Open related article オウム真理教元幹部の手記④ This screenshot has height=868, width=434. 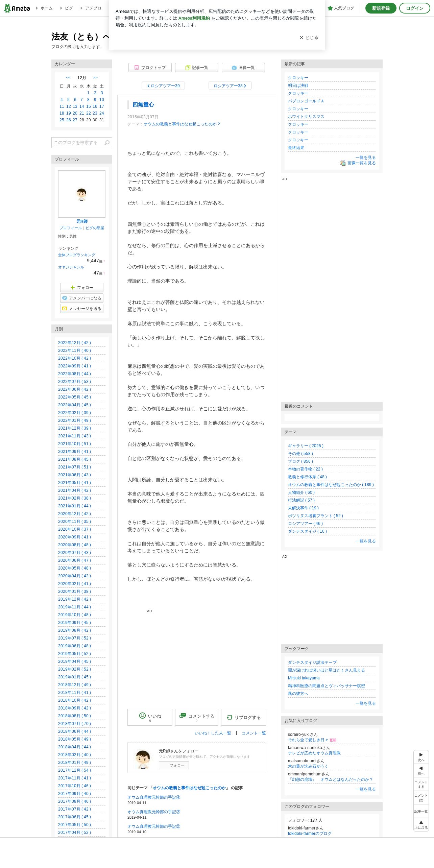[x=154, y=797]
